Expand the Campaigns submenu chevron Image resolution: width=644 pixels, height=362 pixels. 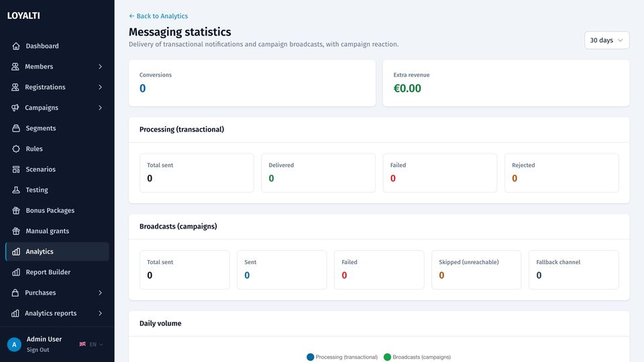[100, 107]
